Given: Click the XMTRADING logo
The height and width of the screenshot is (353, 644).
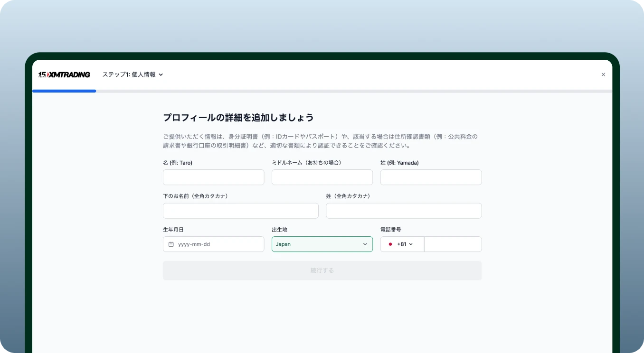Looking at the screenshot, I should click(x=69, y=74).
